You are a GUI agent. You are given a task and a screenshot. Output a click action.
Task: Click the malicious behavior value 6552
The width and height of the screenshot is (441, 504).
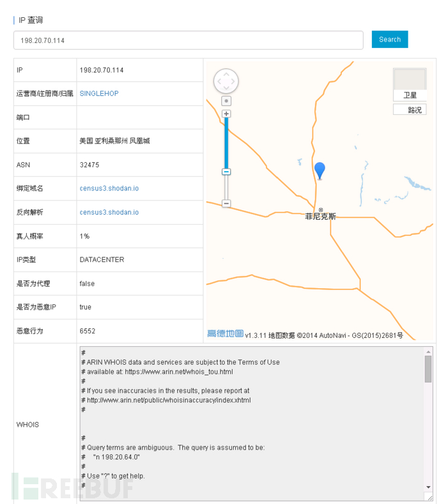coord(88,331)
